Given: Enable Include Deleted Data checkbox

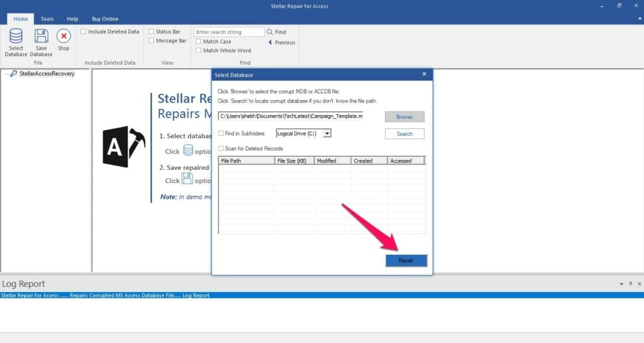Looking at the screenshot, I should [x=84, y=31].
